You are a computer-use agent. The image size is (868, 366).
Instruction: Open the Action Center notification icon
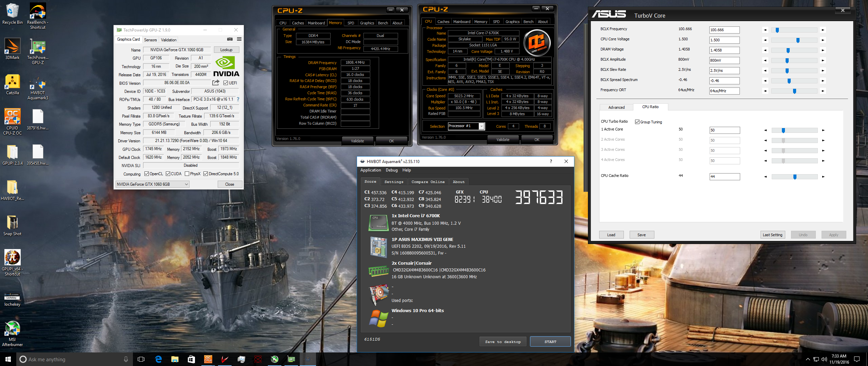857,359
